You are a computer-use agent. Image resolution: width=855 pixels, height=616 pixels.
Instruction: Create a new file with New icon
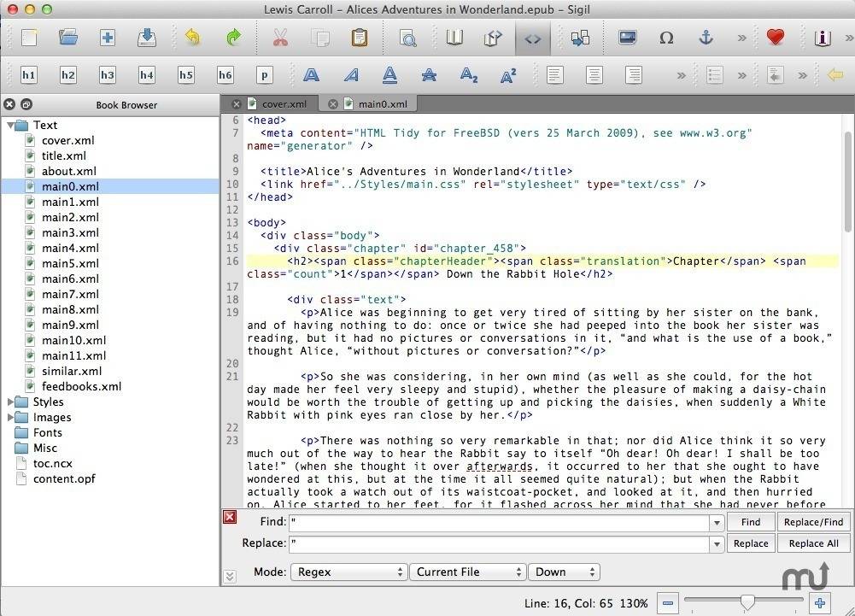29,38
